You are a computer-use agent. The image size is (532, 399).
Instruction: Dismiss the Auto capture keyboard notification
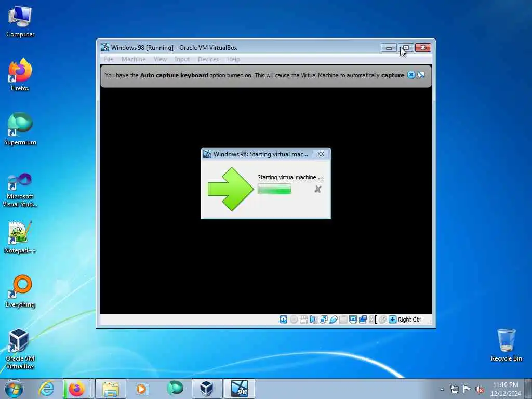pyautogui.click(x=411, y=75)
